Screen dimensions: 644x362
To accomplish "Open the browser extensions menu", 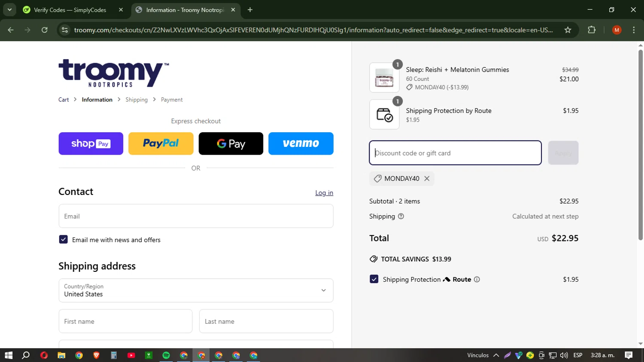I will coord(592,30).
